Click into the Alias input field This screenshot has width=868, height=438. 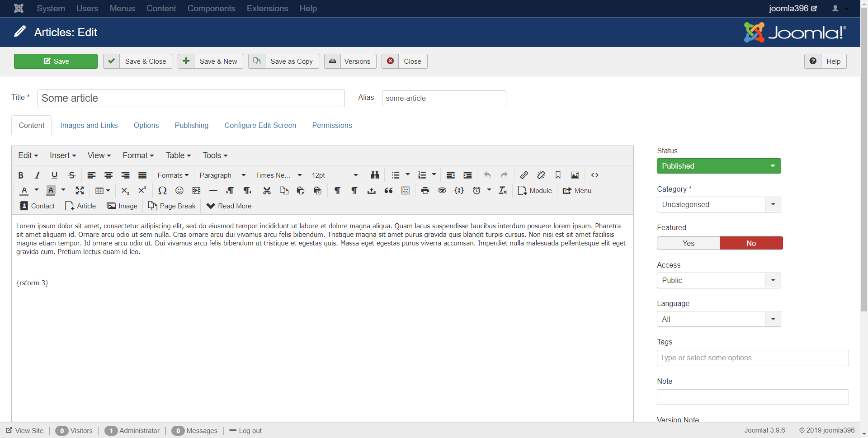tap(443, 99)
